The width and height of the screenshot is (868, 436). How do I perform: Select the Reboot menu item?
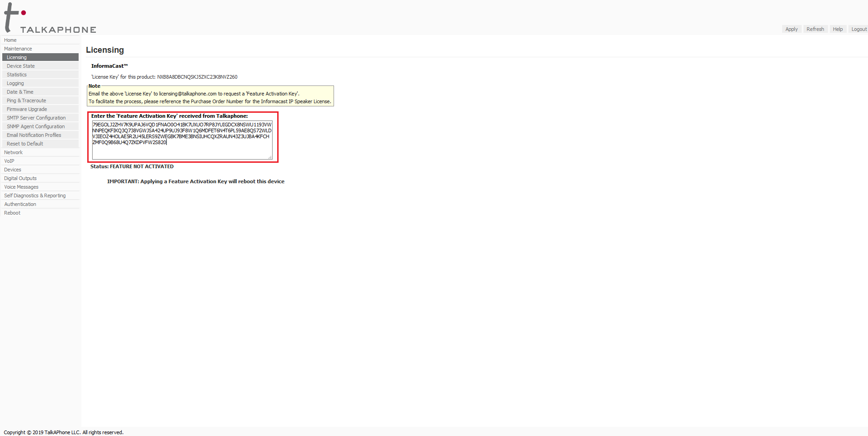[x=40, y=213]
